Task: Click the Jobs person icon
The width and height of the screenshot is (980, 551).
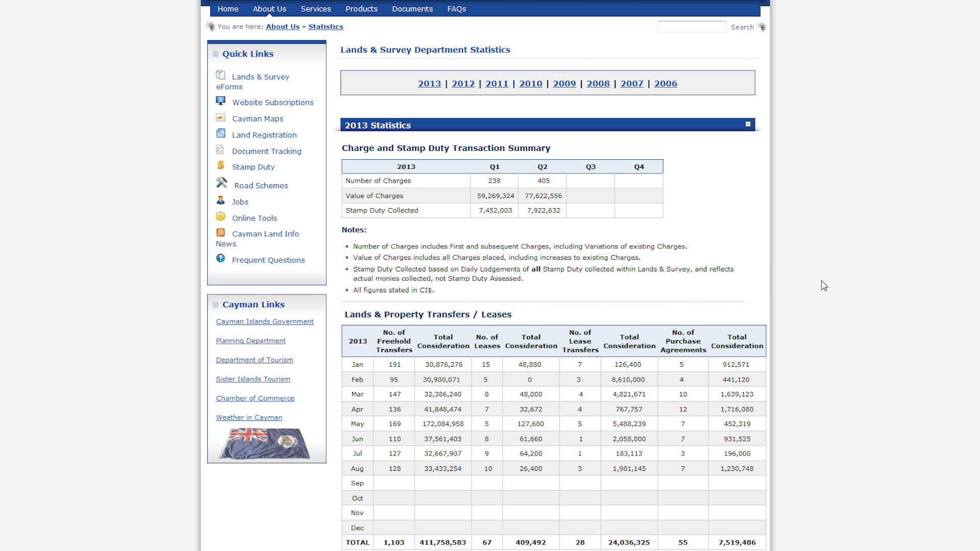Action: [220, 200]
